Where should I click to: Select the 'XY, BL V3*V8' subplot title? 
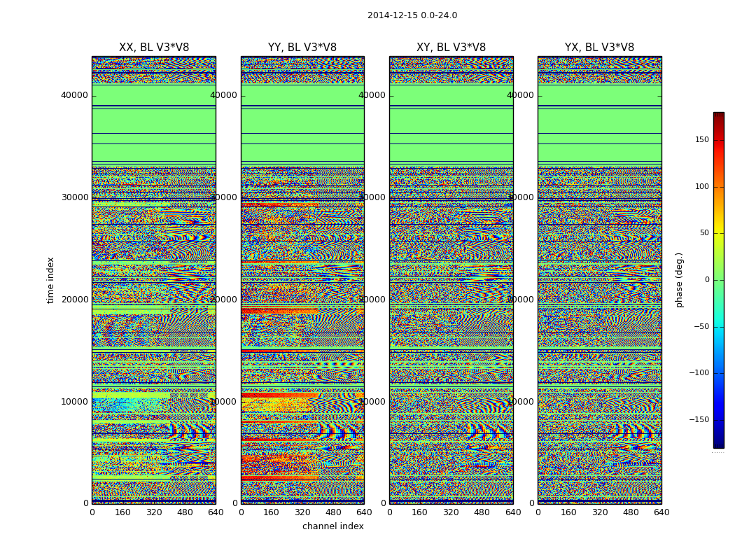[451, 48]
